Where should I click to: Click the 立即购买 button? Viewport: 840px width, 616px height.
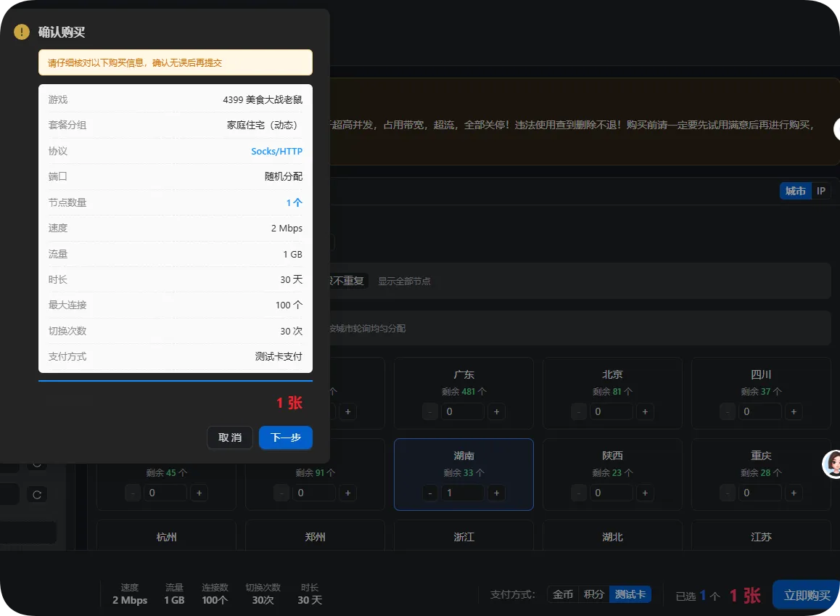pos(806,594)
